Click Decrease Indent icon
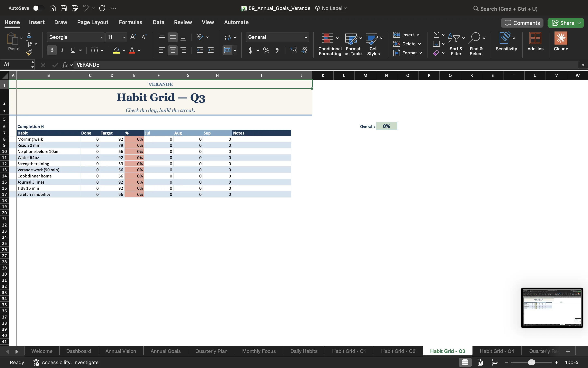The width and height of the screenshot is (588, 368). coord(200,50)
